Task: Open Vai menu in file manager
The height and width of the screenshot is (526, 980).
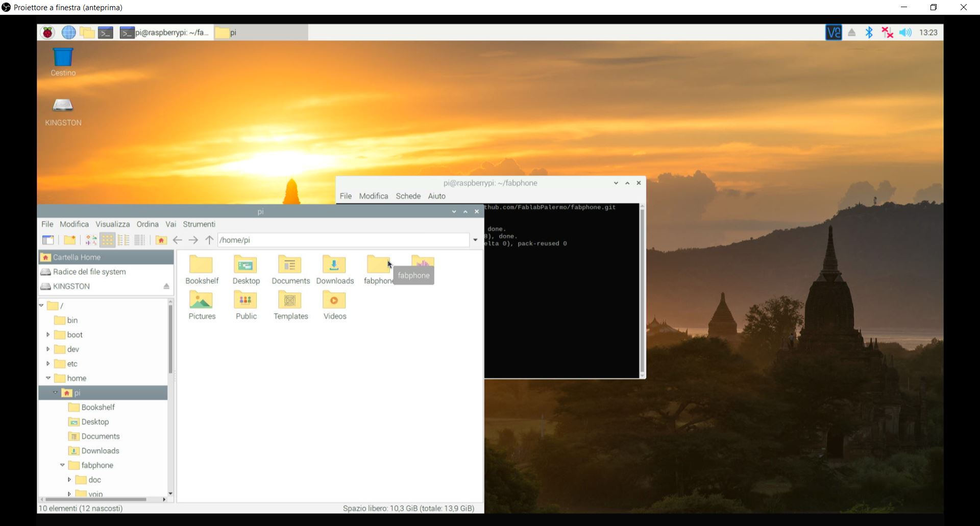Action: [x=171, y=224]
